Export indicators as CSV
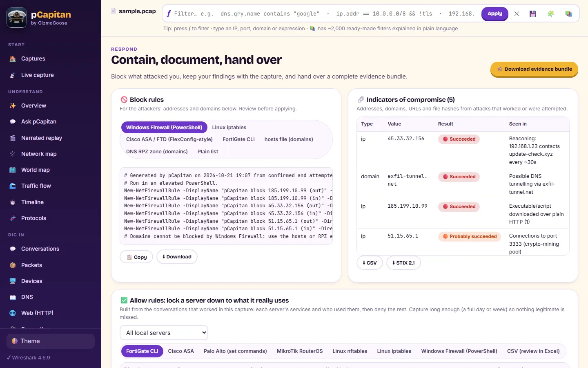This screenshot has width=588, height=368. point(370,263)
